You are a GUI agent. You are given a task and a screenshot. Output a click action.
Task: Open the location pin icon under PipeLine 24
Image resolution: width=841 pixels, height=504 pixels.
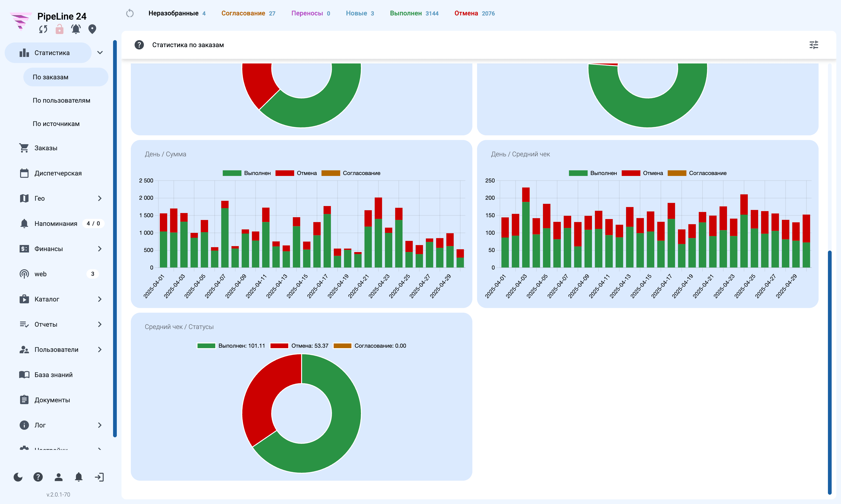pos(92,29)
